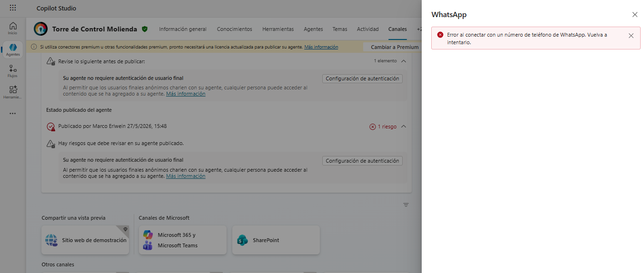Click 'Hay riesgos que debe revisar' warning text
Screen dimensions: 644x273
(x=121, y=143)
